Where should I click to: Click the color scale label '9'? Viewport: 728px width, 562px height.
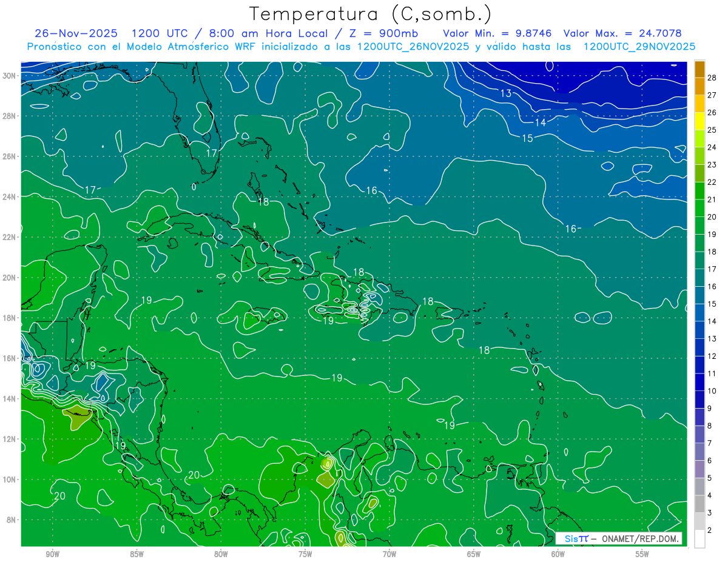coord(710,409)
